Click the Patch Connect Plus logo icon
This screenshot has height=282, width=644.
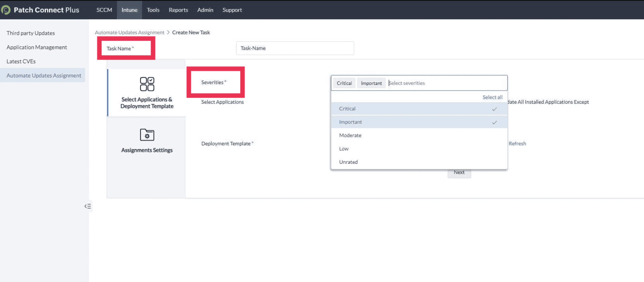[6, 10]
